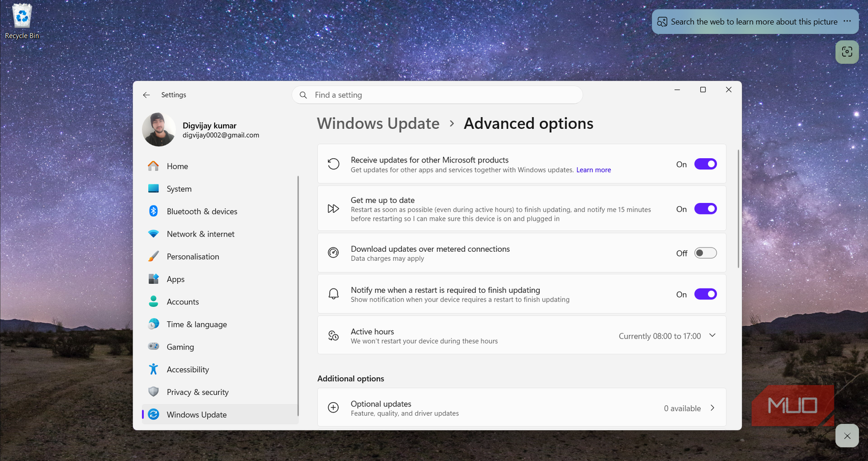The height and width of the screenshot is (461, 868).
Task: Click the Bluetooth icon in sidebar
Action: (x=153, y=211)
